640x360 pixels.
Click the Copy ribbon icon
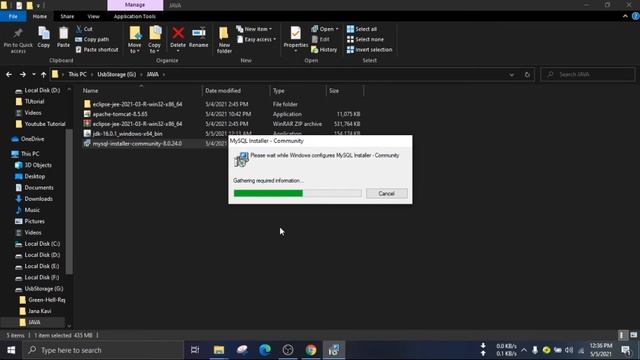click(44, 37)
